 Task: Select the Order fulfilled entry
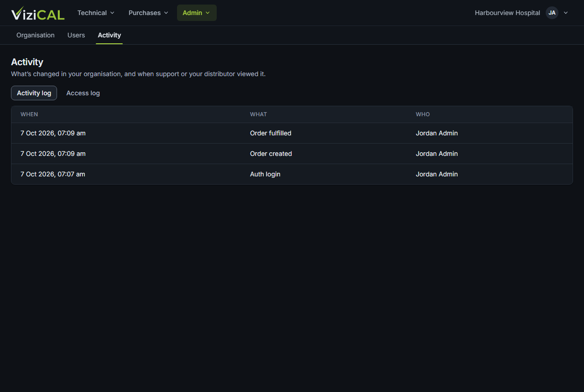point(292,133)
